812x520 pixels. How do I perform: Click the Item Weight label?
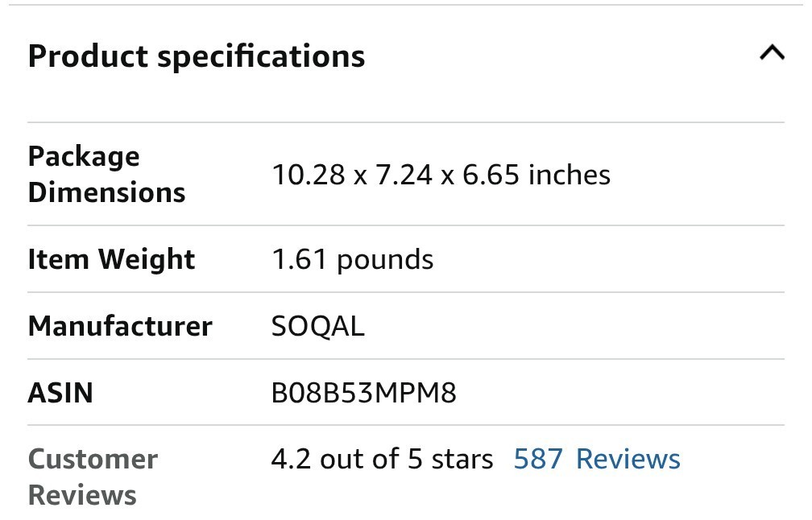click(111, 258)
